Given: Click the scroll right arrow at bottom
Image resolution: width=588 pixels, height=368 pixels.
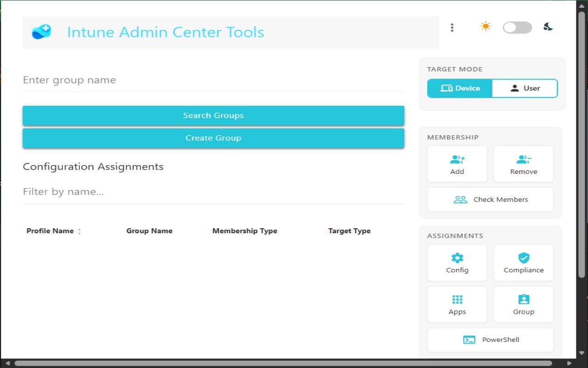Looking at the screenshot, I should 570,363.
